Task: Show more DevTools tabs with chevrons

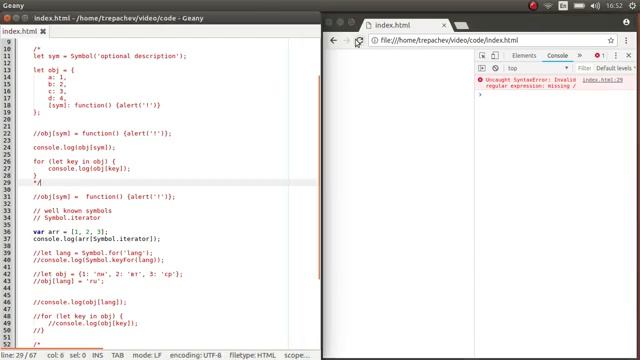Action: [580, 55]
